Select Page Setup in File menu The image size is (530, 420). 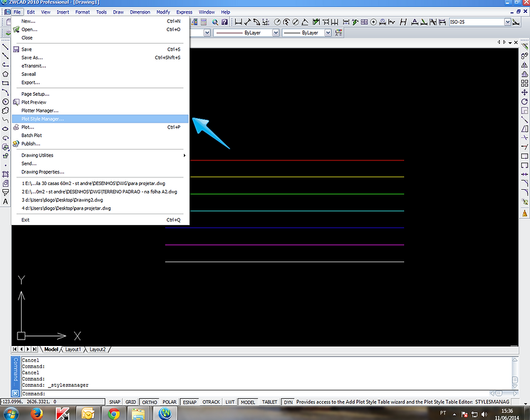100,94
